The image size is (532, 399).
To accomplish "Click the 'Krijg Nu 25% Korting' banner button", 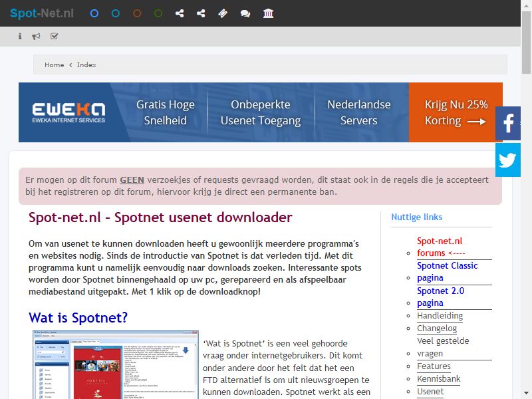I will [456, 112].
